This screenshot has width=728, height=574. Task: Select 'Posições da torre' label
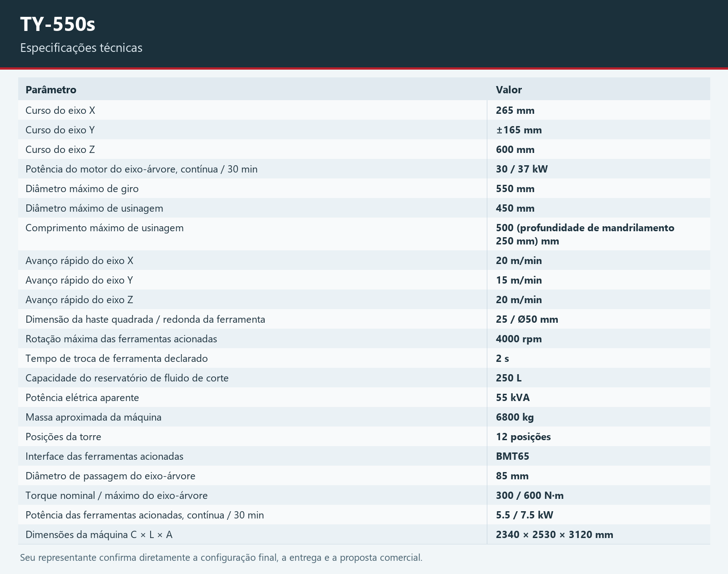[63, 437]
